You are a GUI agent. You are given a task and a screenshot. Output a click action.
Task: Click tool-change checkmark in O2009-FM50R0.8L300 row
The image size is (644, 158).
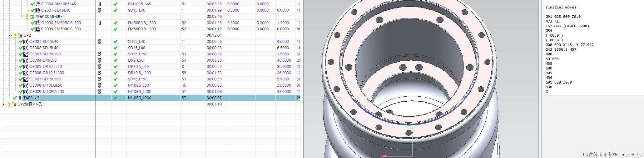pyautogui.click(x=116, y=29)
